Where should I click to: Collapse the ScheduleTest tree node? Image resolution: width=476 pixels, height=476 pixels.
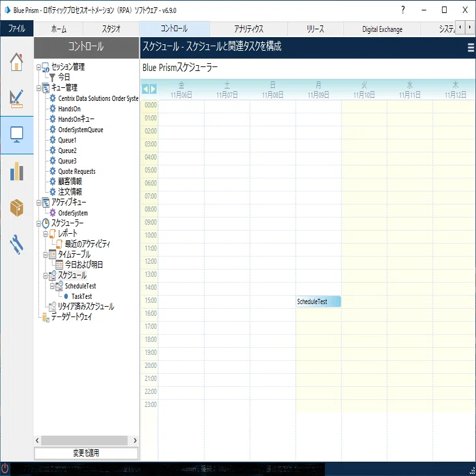pos(52,286)
